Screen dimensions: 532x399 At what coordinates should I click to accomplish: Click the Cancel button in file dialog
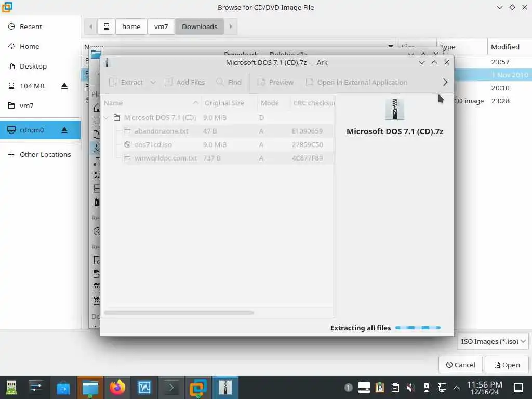(x=460, y=365)
